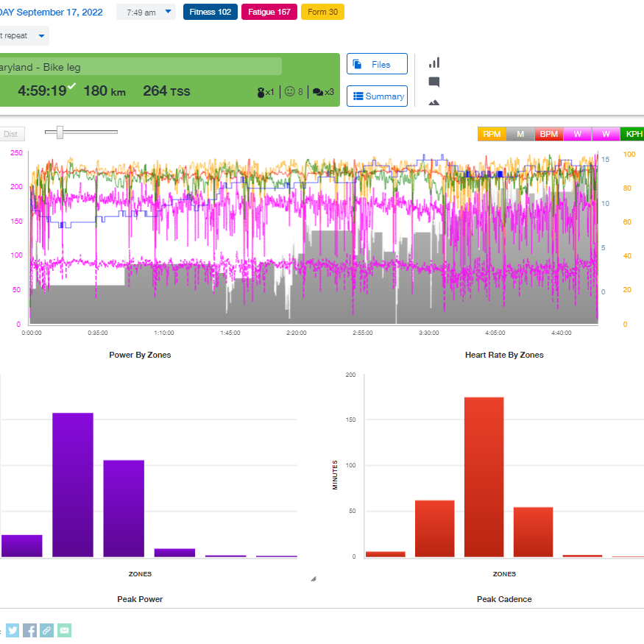Open the Fitness 102 pill
The height and width of the screenshot is (644, 644).
210,12
